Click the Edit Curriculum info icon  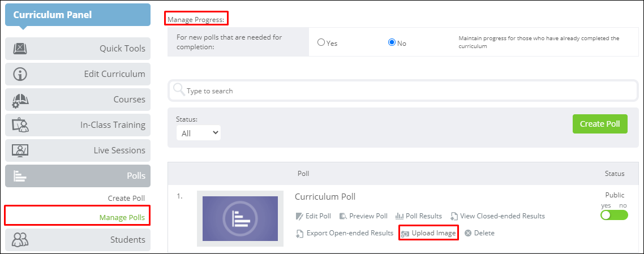tap(20, 74)
